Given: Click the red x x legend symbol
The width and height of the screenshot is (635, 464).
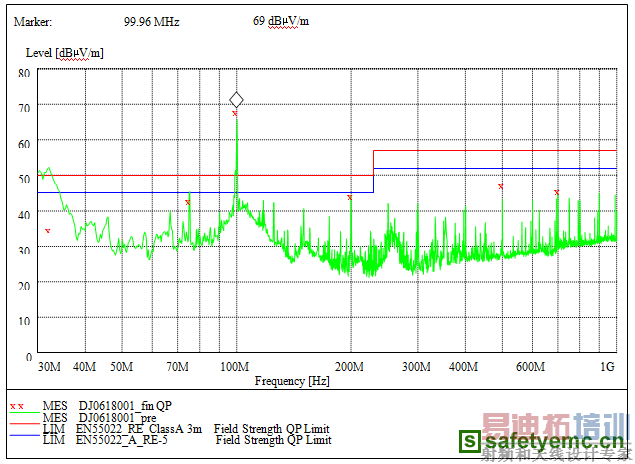Looking at the screenshot, I should coord(17,406).
